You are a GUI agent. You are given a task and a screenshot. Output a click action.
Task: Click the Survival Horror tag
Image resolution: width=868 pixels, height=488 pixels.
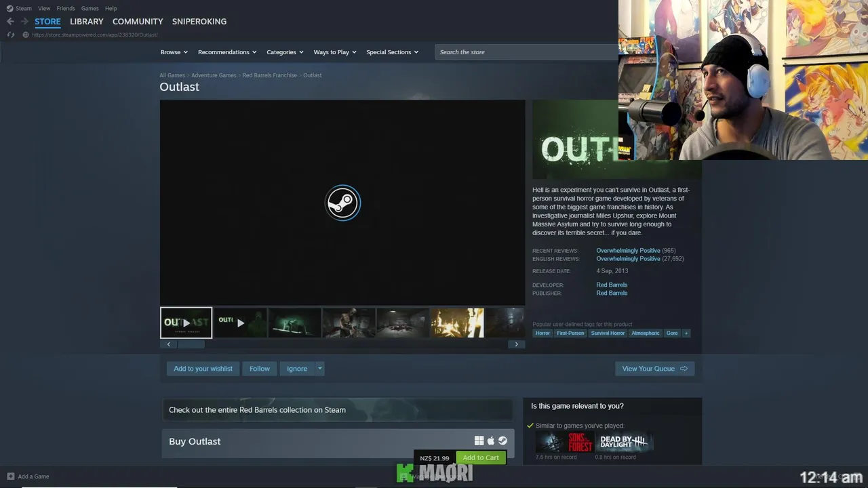tap(608, 333)
